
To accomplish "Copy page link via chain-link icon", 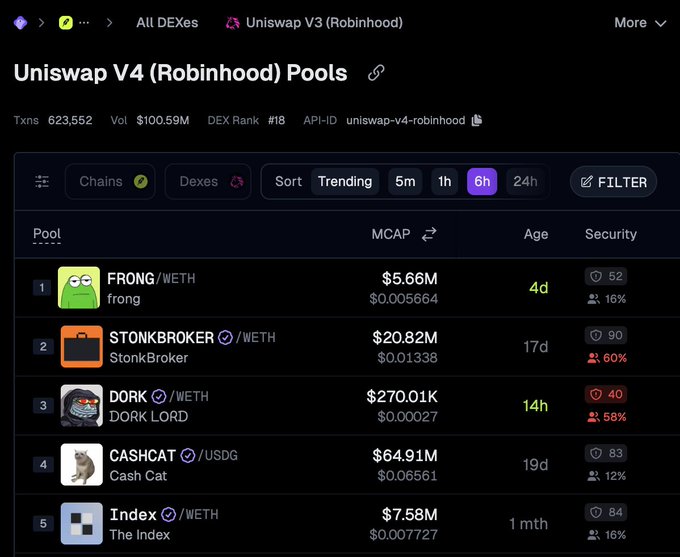I will tap(376, 73).
